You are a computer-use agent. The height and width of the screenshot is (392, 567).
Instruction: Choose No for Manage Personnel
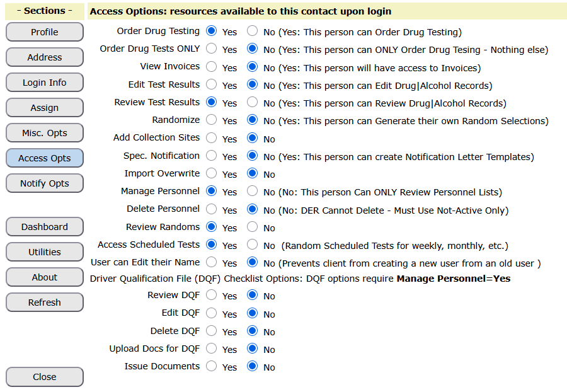coord(253,190)
